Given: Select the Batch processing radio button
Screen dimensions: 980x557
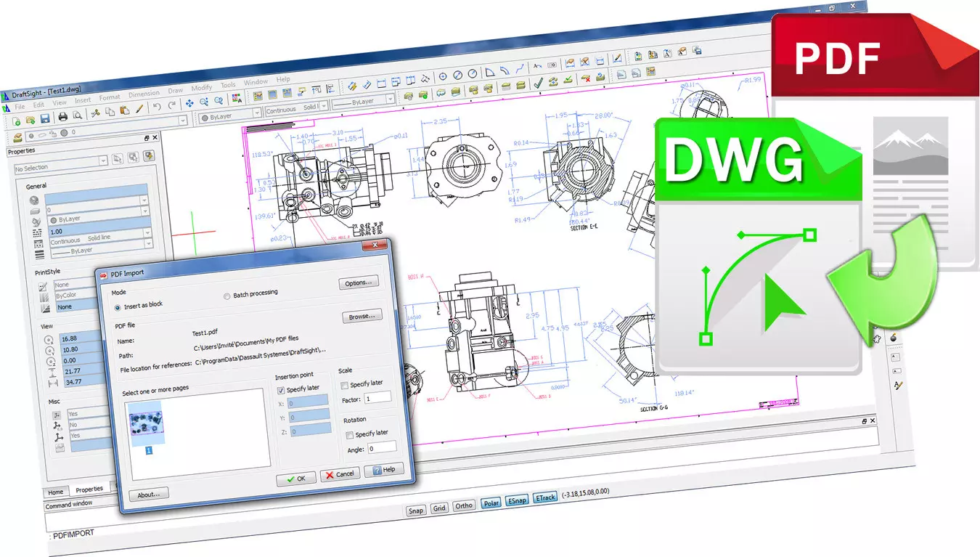Looking at the screenshot, I should click(x=227, y=296).
